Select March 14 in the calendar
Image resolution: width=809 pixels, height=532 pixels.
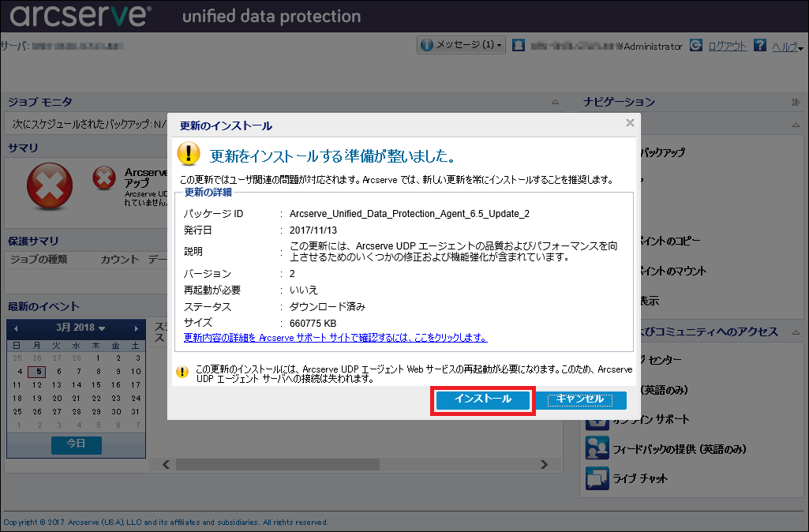77,385
